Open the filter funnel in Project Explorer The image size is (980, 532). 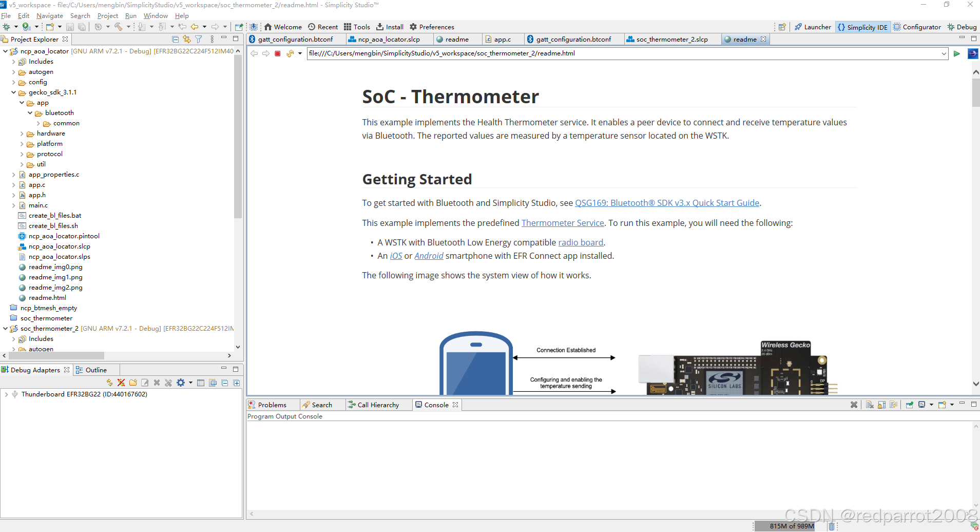[199, 39]
